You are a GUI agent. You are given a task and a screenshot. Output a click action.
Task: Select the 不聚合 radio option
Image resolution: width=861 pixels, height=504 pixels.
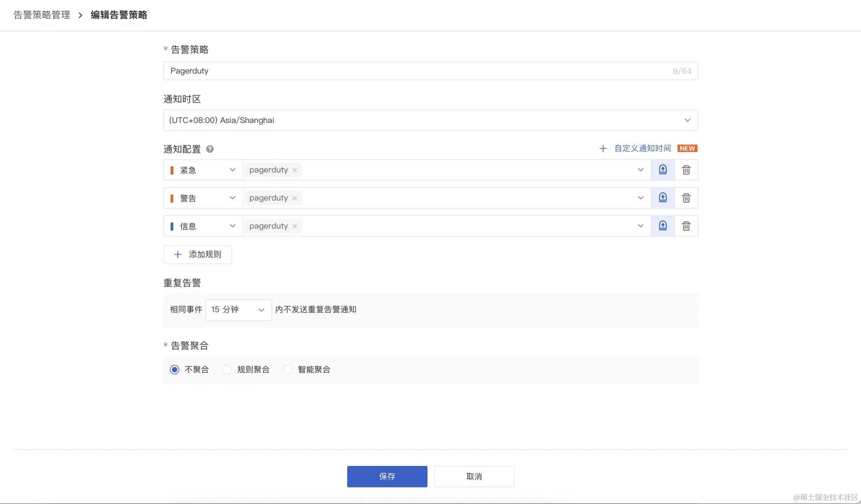(175, 369)
